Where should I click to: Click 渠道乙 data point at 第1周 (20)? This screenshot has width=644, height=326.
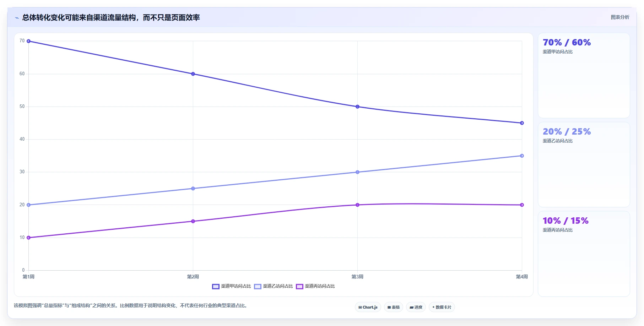pyautogui.click(x=28, y=205)
